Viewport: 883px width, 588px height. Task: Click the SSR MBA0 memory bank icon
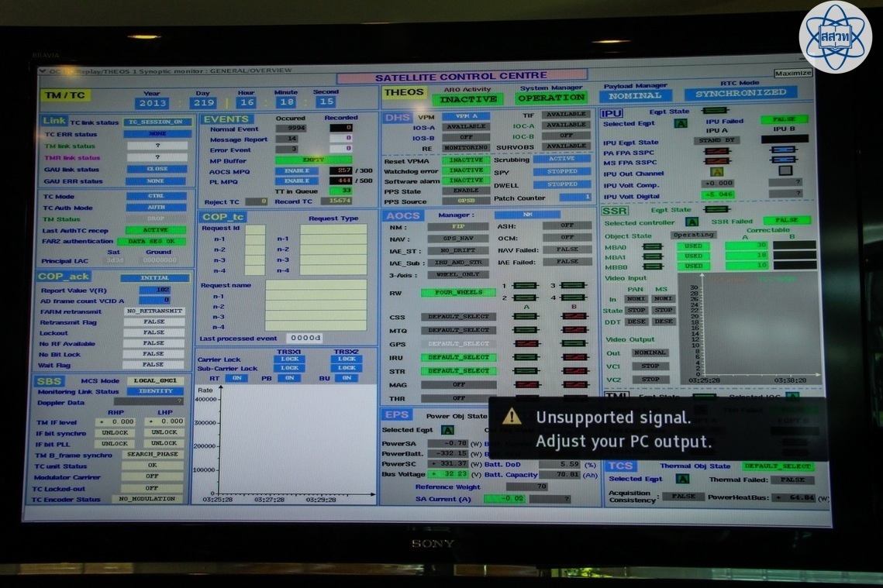tap(652, 246)
